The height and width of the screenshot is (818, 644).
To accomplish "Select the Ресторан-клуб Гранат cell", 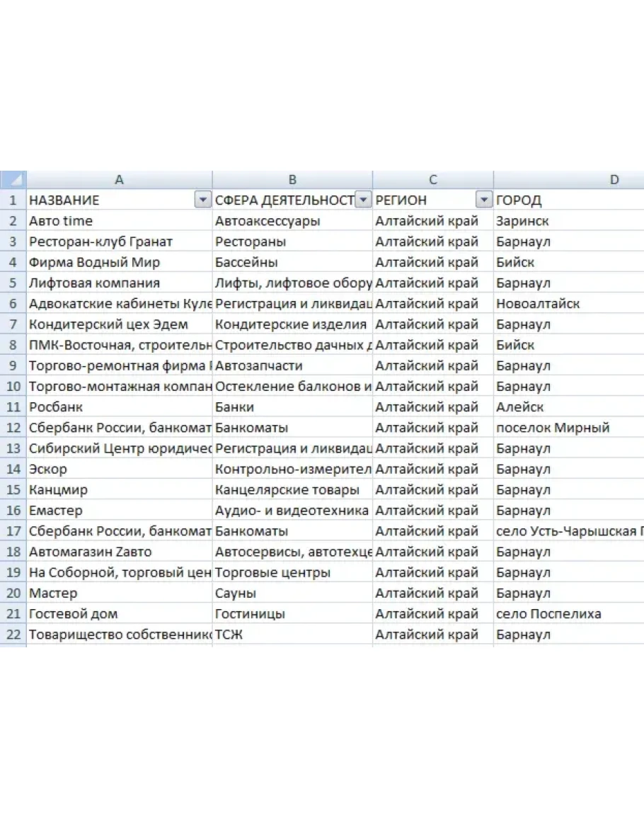I will click(119, 242).
